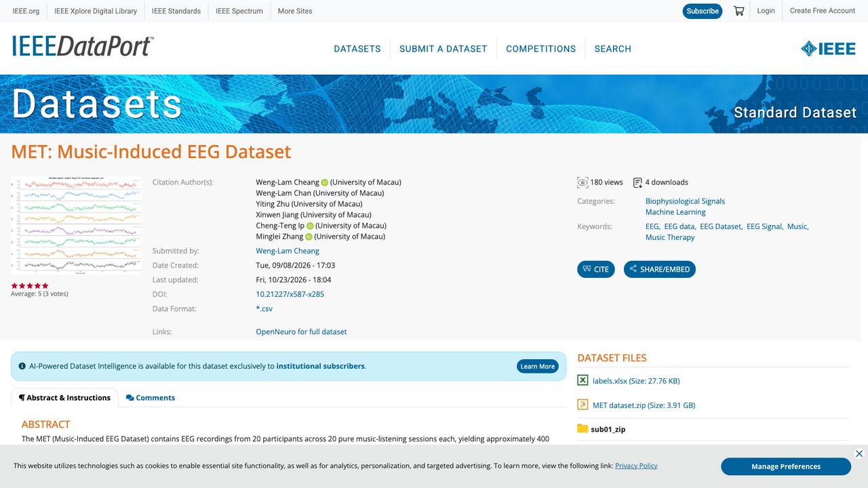The height and width of the screenshot is (488, 868).
Task: Open the DOI link 10.21227/x587-x285
Action: pyautogui.click(x=290, y=294)
